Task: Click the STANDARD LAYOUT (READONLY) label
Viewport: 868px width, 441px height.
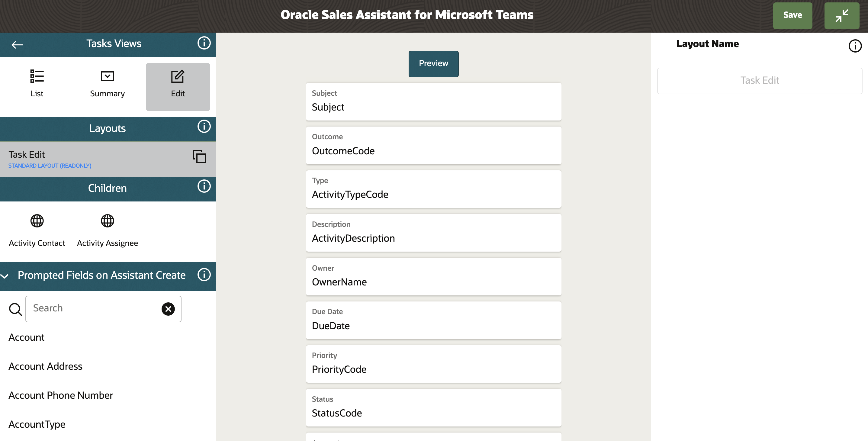Action: 50,166
